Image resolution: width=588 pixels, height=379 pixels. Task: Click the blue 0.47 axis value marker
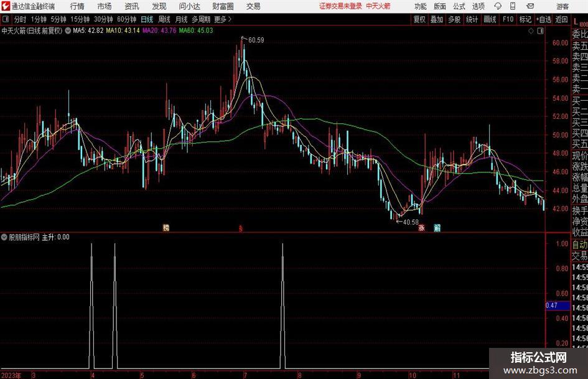coord(557,306)
